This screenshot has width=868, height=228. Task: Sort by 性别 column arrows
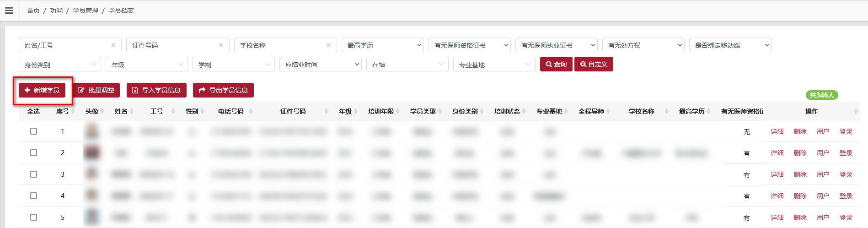[x=202, y=111]
